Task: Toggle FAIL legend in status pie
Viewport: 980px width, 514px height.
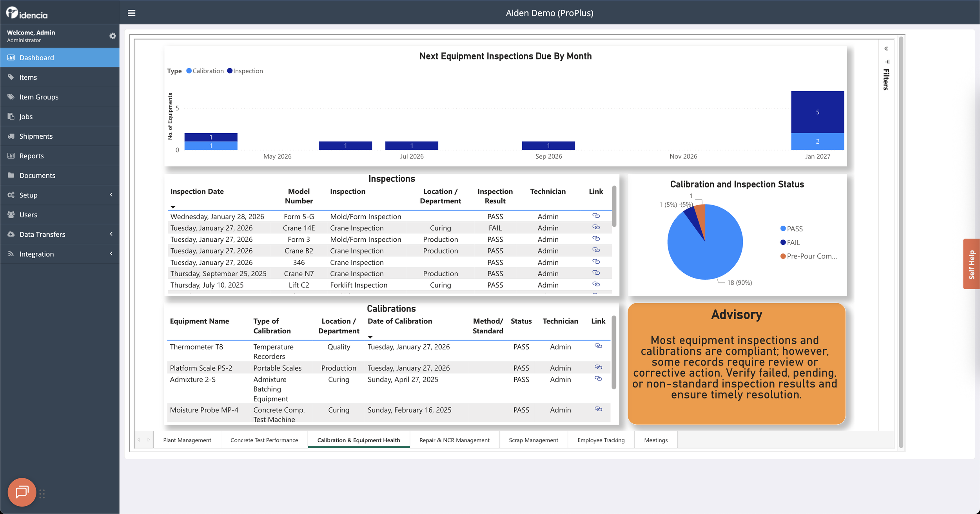Action: [790, 243]
